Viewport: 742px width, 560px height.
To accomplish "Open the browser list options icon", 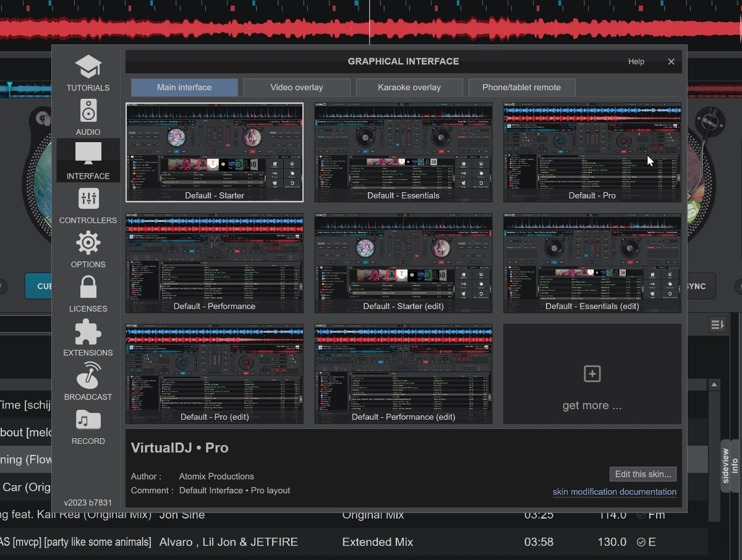I will click(x=717, y=325).
